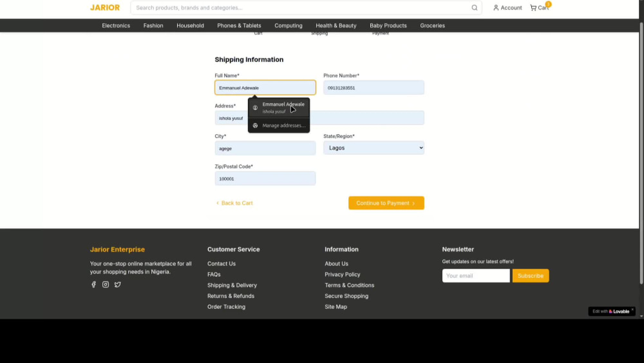Click the Shipping Information heading
644x363 pixels.
pos(249,59)
